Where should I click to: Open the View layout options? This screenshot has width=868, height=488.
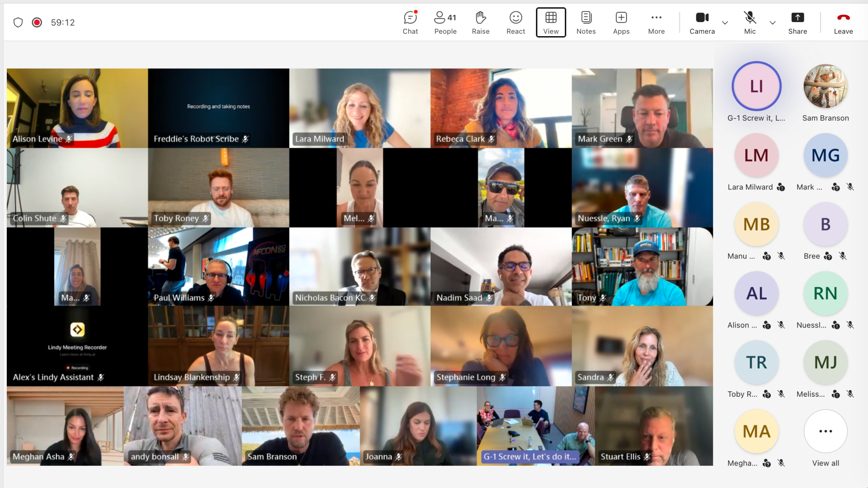point(551,23)
